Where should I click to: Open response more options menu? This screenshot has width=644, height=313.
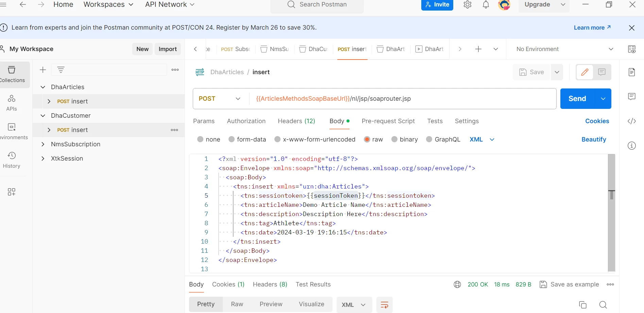610,284
